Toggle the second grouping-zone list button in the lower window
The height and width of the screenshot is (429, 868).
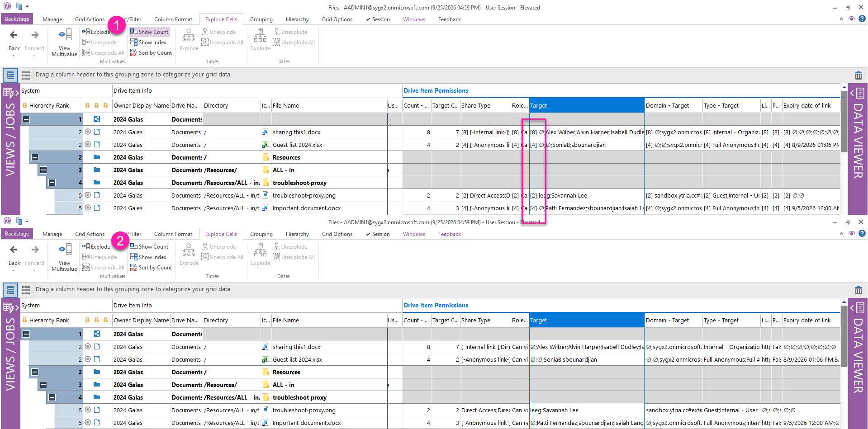pos(26,290)
